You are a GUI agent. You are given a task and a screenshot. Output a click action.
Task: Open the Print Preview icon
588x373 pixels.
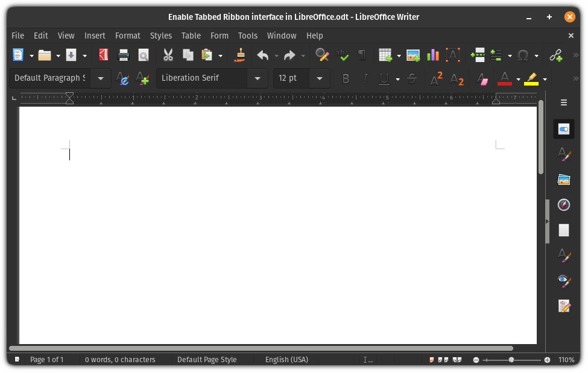coord(144,55)
